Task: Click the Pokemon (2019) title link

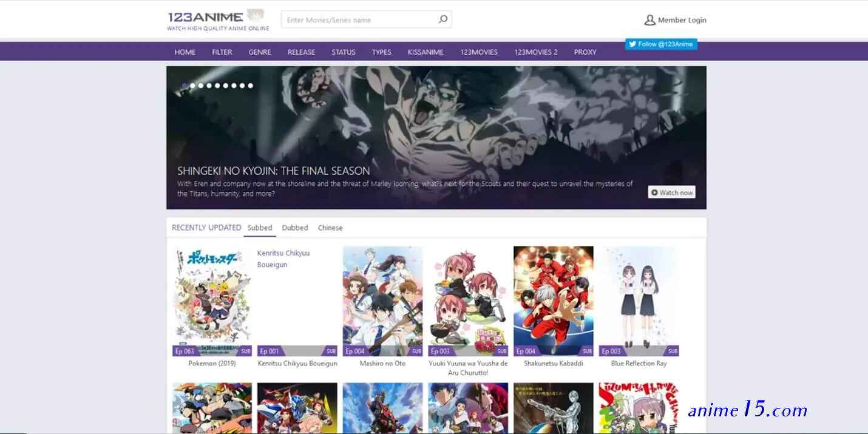Action: [212, 364]
